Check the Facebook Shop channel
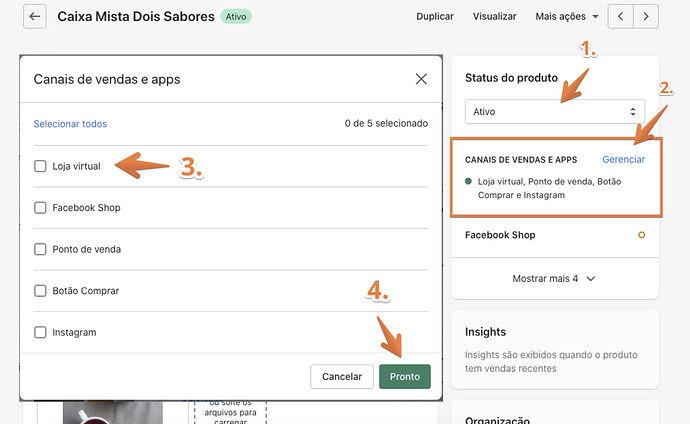690x424 pixels. point(40,208)
